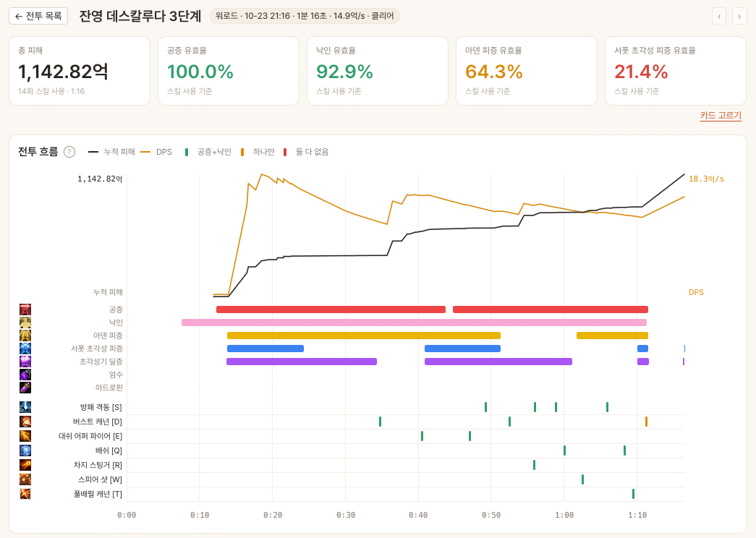Click the 스피어 샷 cast marker
The image size is (756, 538).
click(x=582, y=479)
